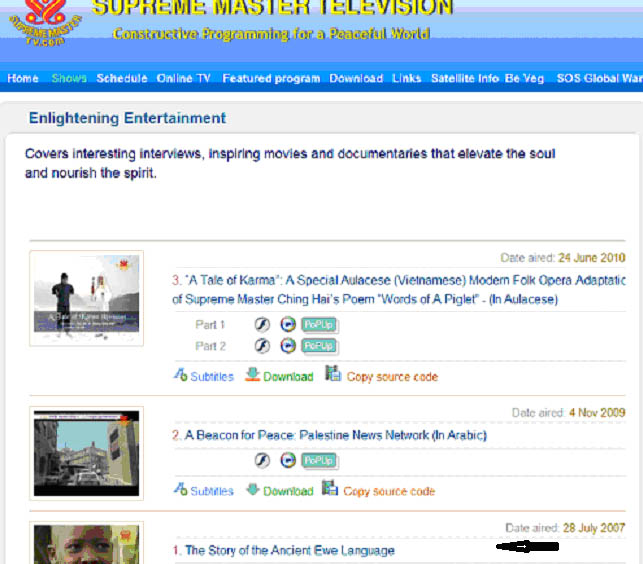
Task: Click the 'Part 2' label
Action: click(210, 346)
